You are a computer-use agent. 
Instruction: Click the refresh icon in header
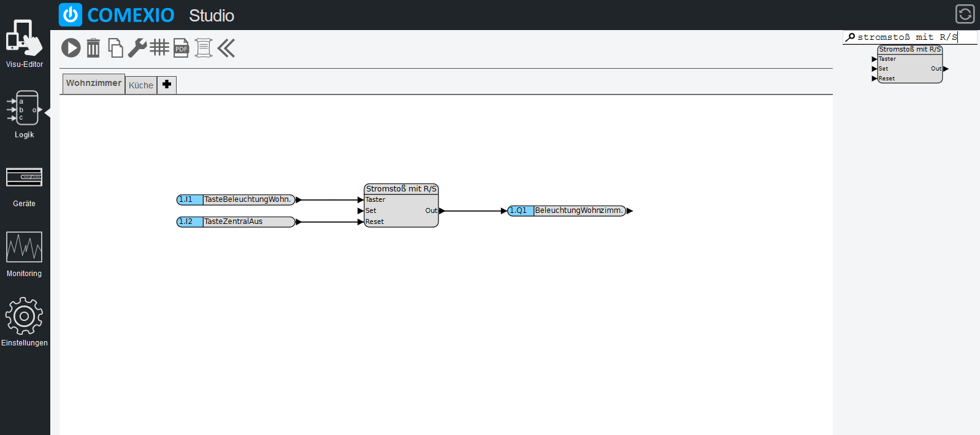[965, 13]
